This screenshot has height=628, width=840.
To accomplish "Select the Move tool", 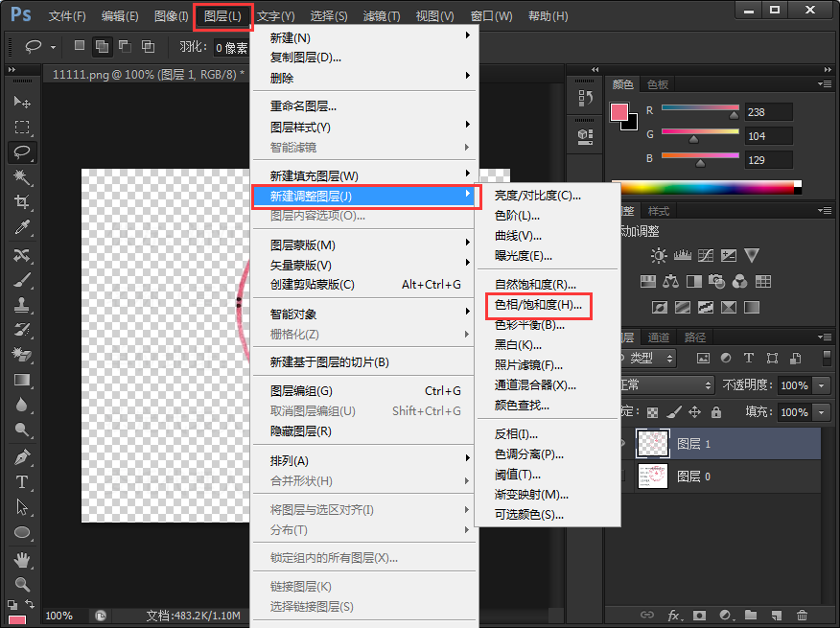I will click(x=22, y=102).
